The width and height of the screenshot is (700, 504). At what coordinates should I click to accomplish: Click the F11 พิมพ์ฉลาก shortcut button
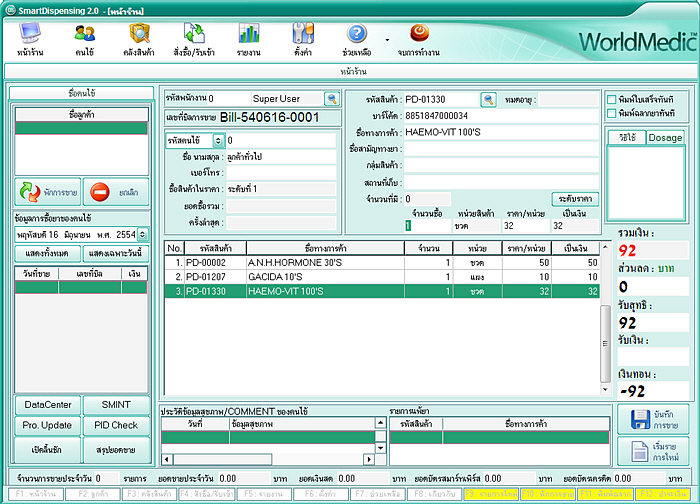tap(605, 494)
